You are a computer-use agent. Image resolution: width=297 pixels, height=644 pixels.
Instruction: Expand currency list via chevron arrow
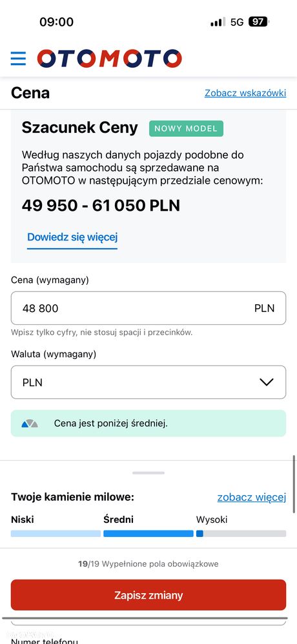(x=267, y=382)
